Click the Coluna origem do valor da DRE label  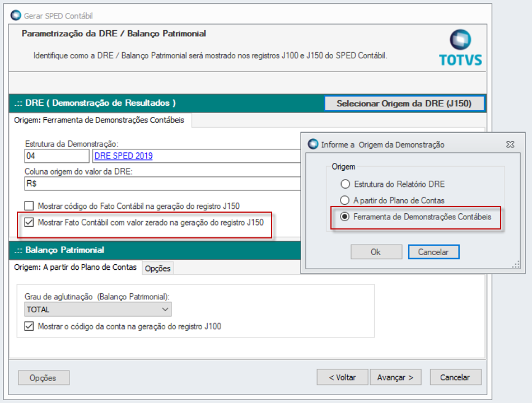(78, 171)
